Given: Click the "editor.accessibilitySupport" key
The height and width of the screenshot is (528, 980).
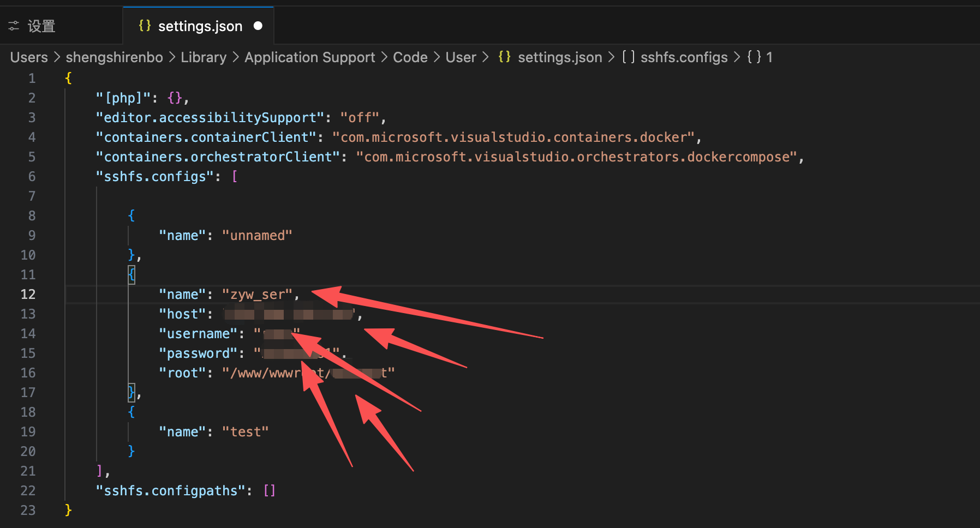Looking at the screenshot, I should 210,118.
